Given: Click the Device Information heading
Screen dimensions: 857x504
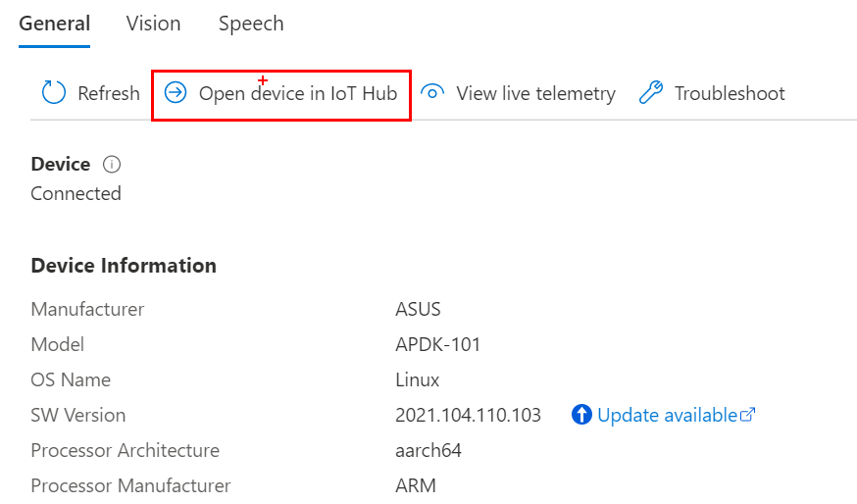Looking at the screenshot, I should tap(124, 265).
